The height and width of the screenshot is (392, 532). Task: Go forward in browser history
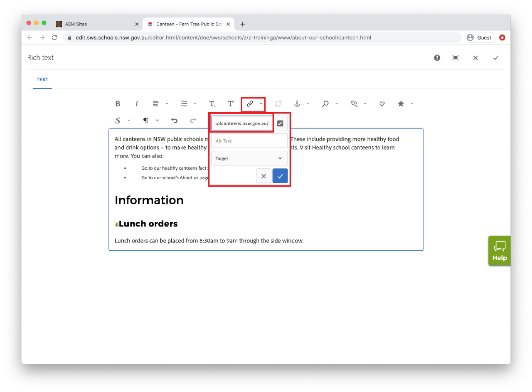42,37
